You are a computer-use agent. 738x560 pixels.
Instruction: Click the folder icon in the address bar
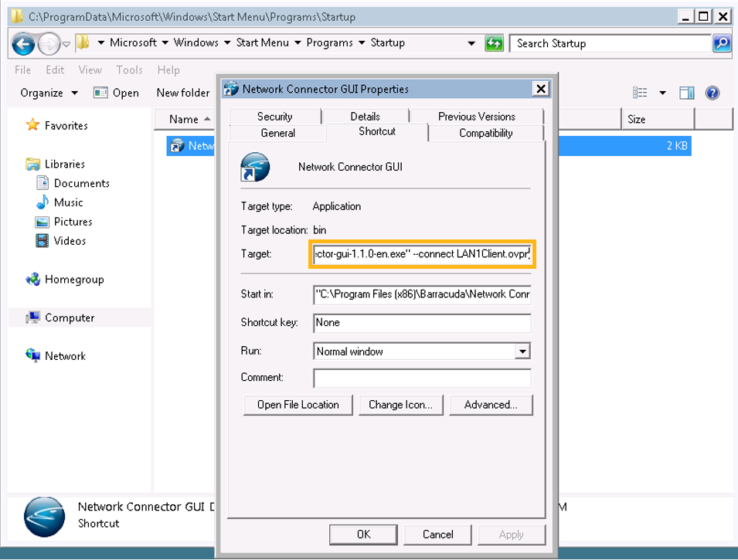[x=83, y=42]
